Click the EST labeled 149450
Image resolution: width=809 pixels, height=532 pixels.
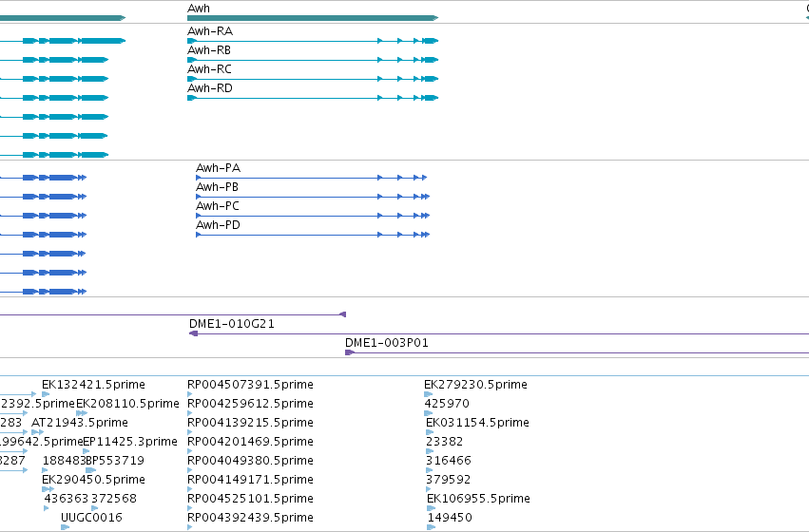coord(450,518)
